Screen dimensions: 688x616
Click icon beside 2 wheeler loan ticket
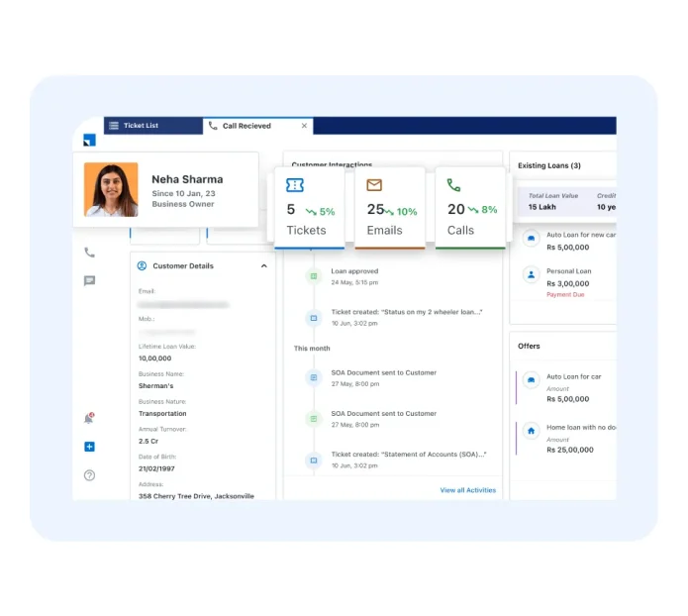(314, 318)
